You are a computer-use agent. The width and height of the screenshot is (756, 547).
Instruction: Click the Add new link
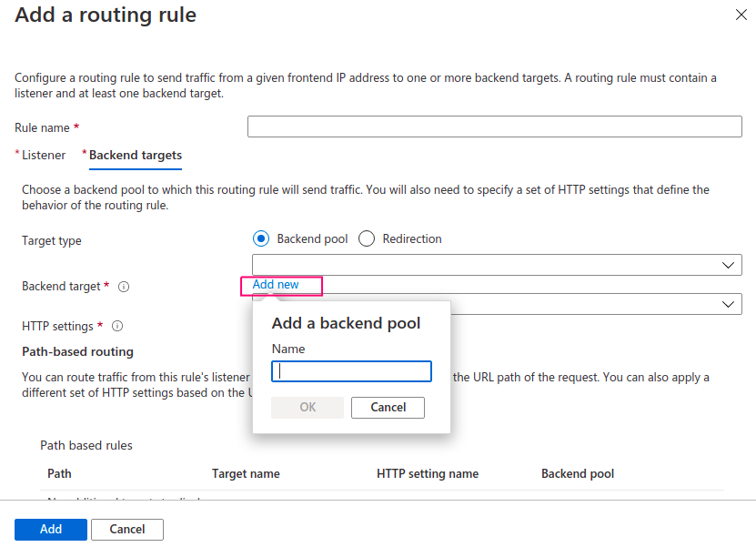pos(276,285)
